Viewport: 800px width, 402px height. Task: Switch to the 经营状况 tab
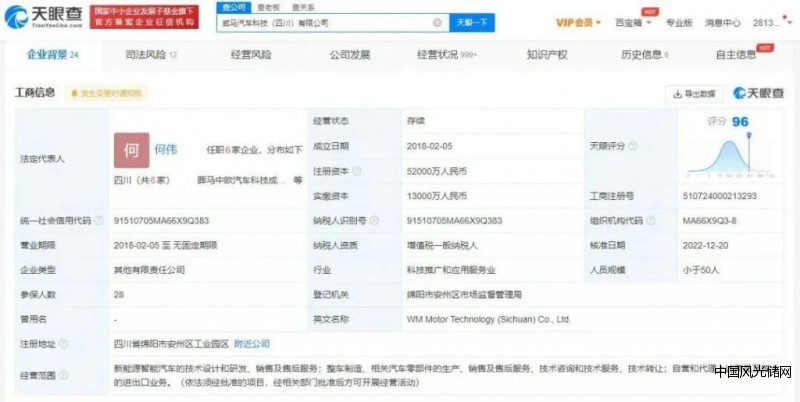(447, 55)
